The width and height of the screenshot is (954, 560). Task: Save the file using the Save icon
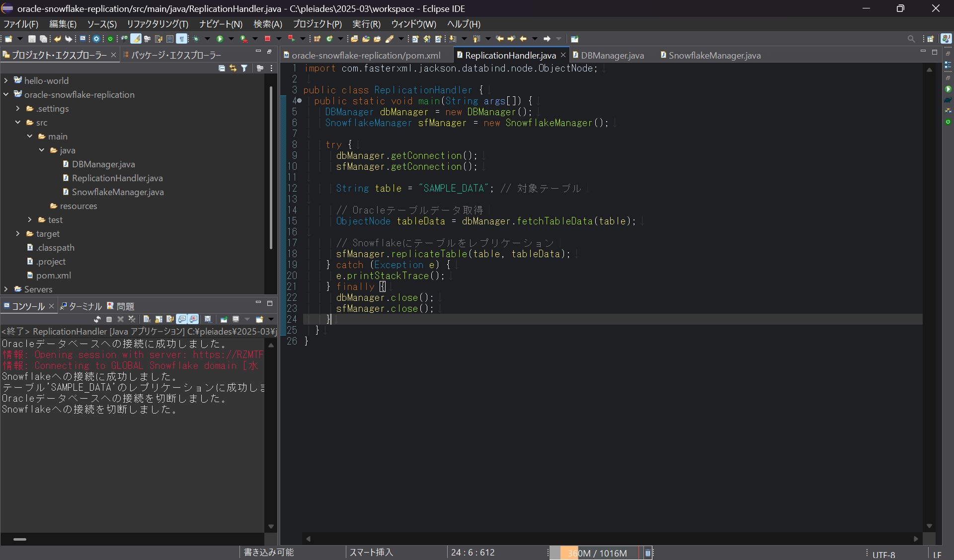[x=31, y=39]
